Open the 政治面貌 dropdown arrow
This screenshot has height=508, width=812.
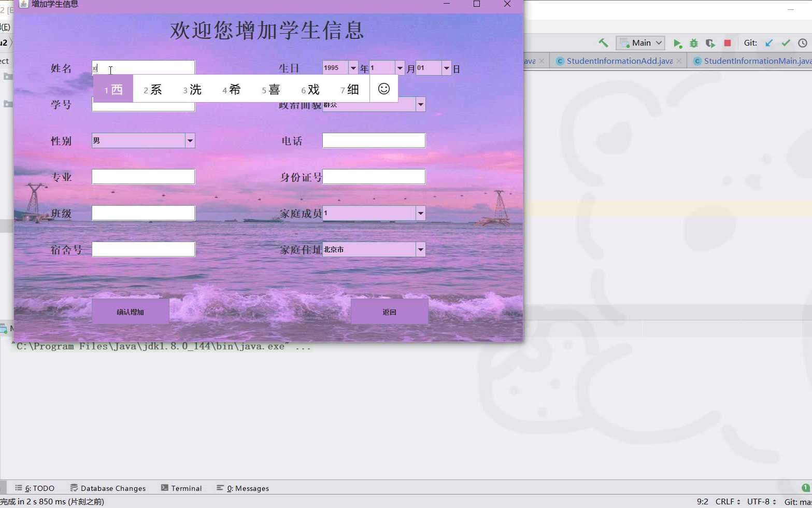click(x=420, y=104)
